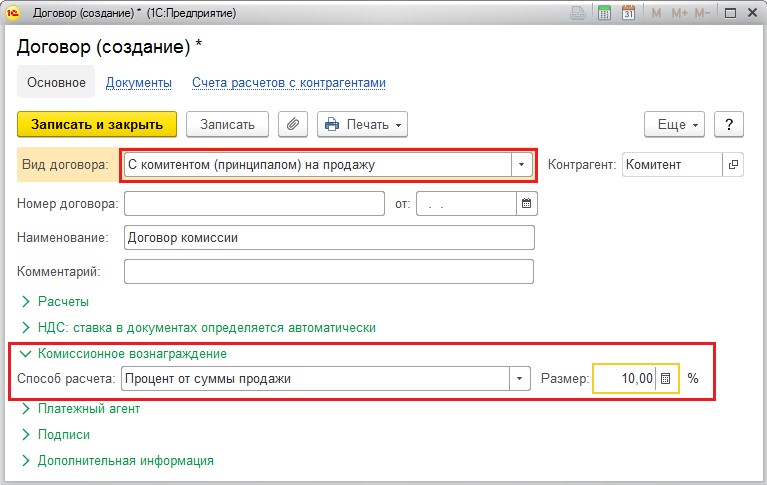Click the help question mark button
This screenshot has height=485, width=767.
tap(729, 124)
